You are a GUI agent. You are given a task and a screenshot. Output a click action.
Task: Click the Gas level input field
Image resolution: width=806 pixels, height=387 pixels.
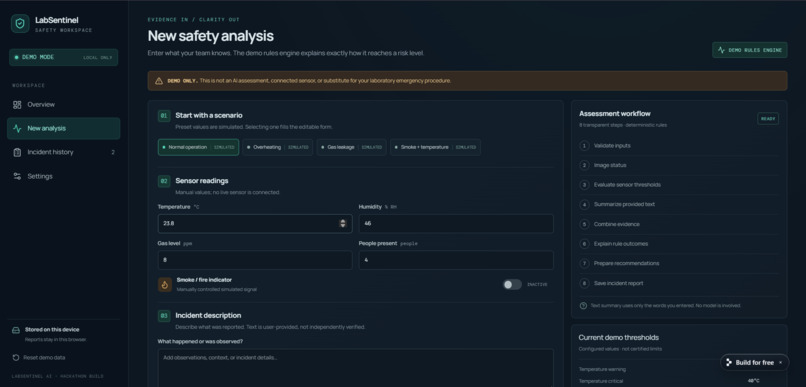255,260
